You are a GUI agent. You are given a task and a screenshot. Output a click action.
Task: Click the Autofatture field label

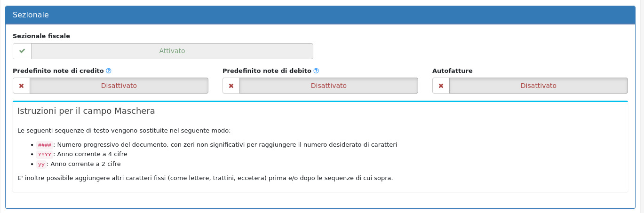pyautogui.click(x=452, y=71)
